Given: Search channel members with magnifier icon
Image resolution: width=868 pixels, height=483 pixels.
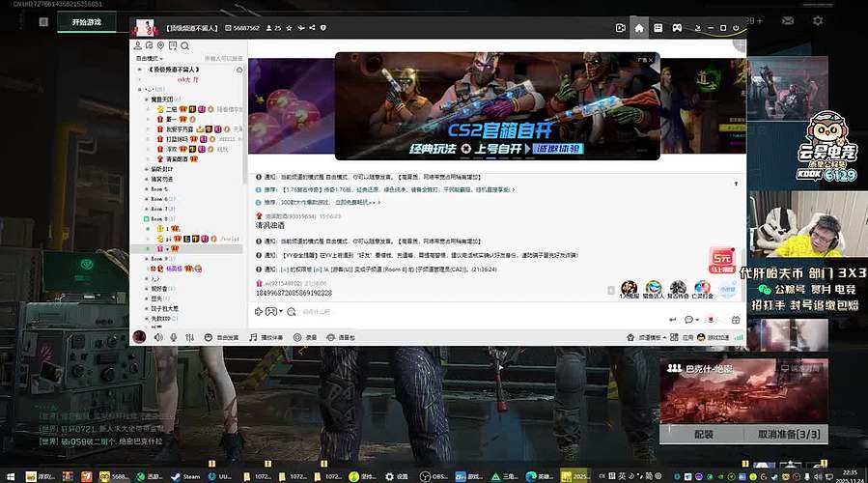Looking at the screenshot, I should tap(184, 45).
